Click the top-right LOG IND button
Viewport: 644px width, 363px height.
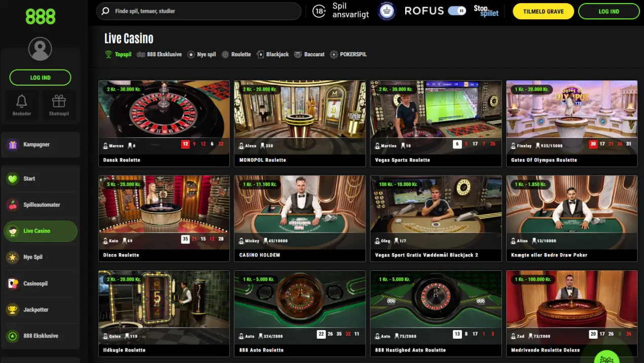click(x=609, y=11)
